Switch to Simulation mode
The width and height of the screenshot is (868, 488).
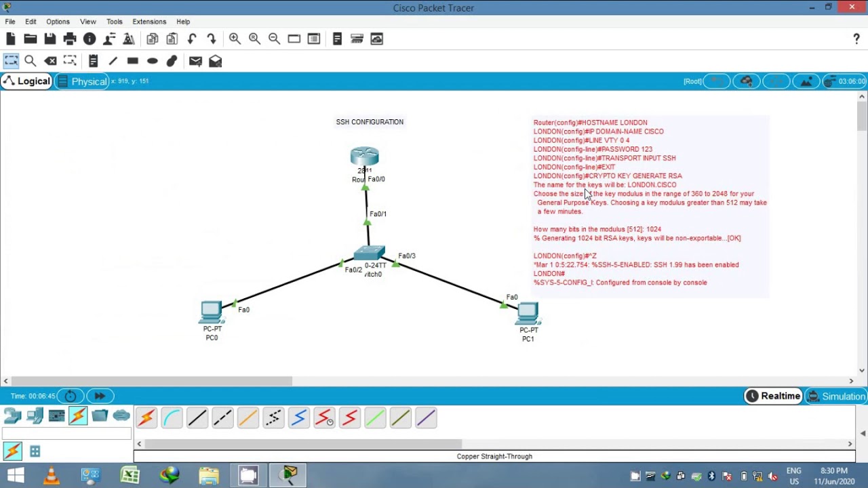coord(836,396)
